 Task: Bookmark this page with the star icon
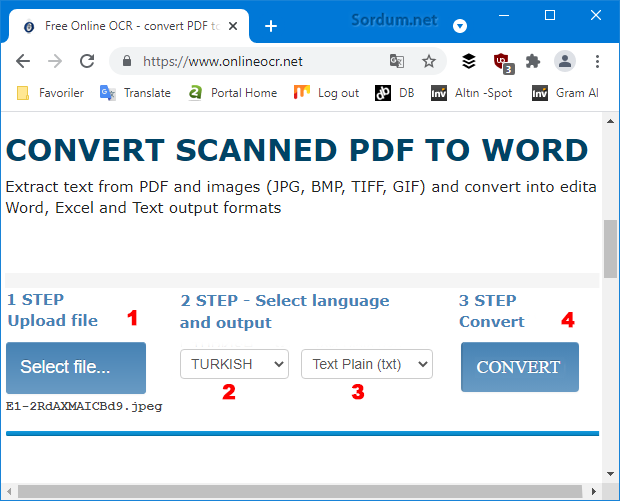429,61
